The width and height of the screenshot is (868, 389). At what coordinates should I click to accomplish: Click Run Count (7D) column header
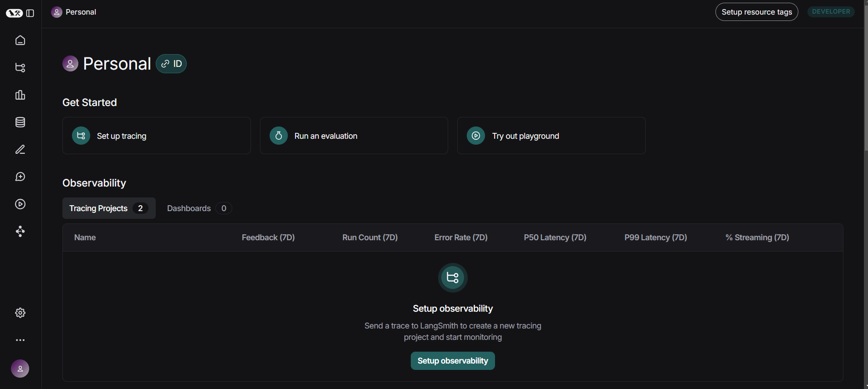(370, 237)
